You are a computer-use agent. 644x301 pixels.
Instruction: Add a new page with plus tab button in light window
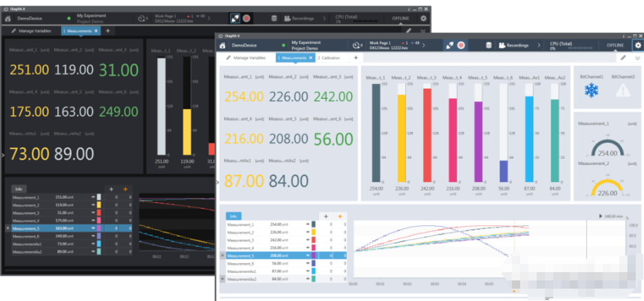[x=355, y=58]
